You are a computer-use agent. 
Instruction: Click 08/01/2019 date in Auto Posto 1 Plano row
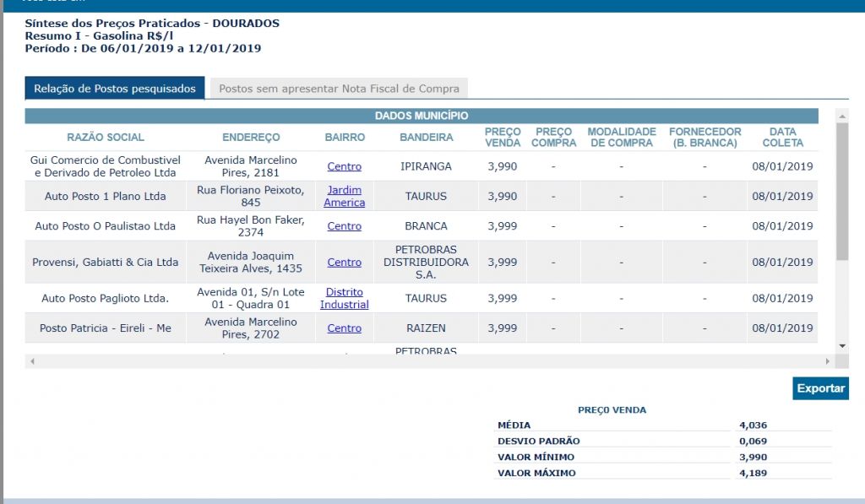point(782,197)
